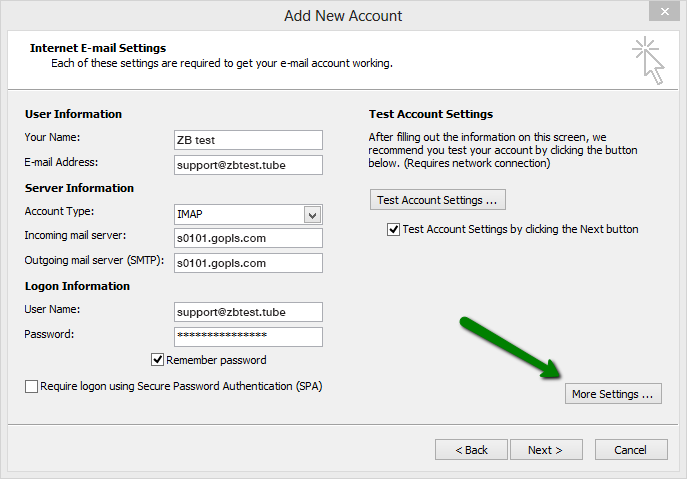The width and height of the screenshot is (687, 479).
Task: Click the Internet E-mail Settings heading
Action: 98,48
